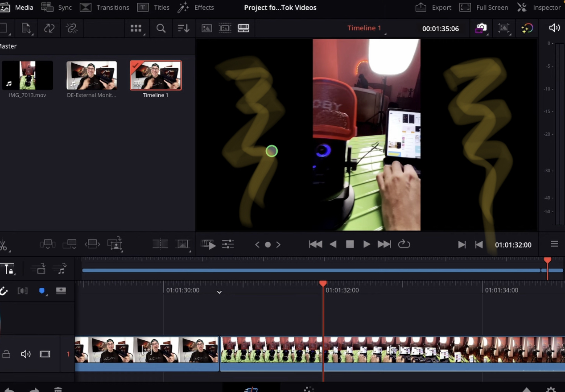Click the magic mask wand icon near the timecode
Image resolution: width=565 pixels, height=392 pixels.
504,28
